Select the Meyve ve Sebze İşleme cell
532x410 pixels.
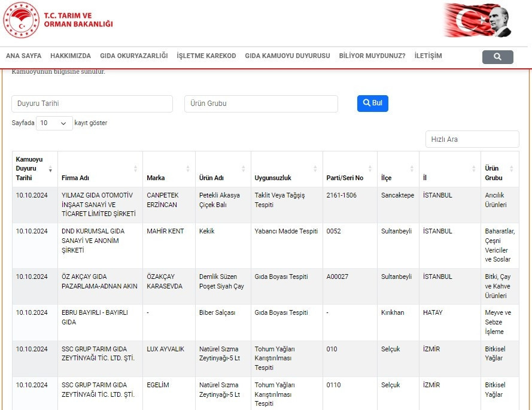(x=500, y=323)
